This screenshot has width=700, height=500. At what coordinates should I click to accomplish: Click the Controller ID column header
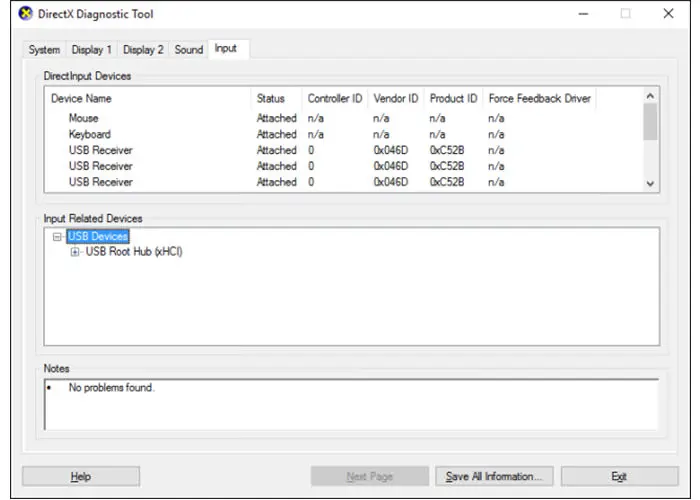click(335, 98)
